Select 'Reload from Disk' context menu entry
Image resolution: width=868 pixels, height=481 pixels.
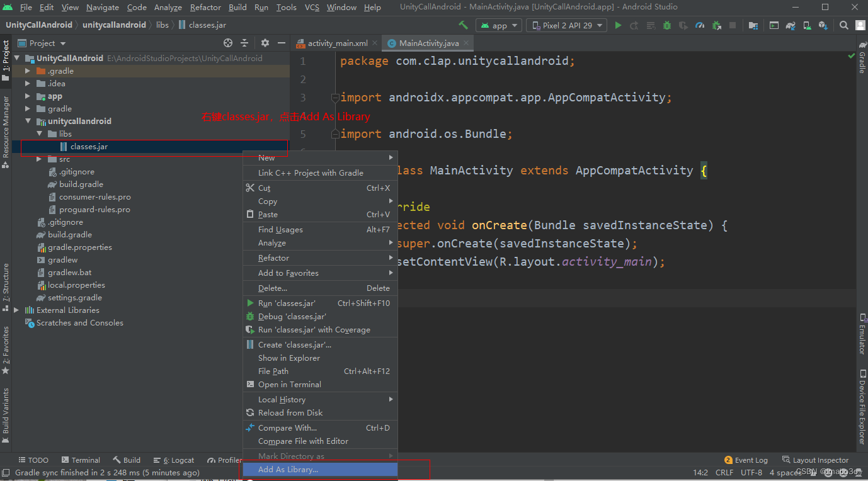coord(321,413)
